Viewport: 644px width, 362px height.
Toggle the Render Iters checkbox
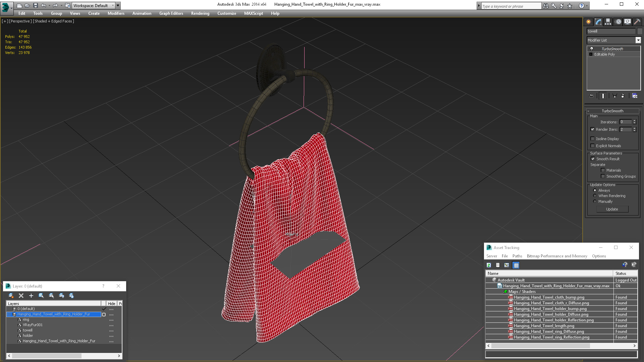coord(592,129)
